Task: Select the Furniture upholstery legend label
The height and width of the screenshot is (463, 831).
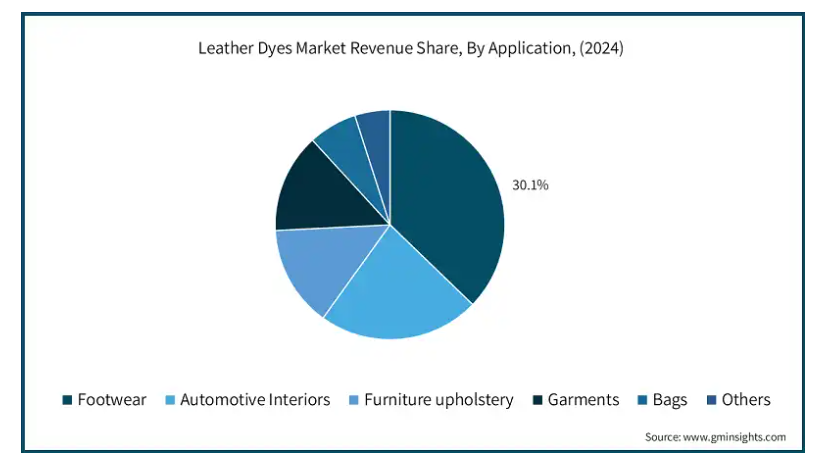Action: [439, 400]
